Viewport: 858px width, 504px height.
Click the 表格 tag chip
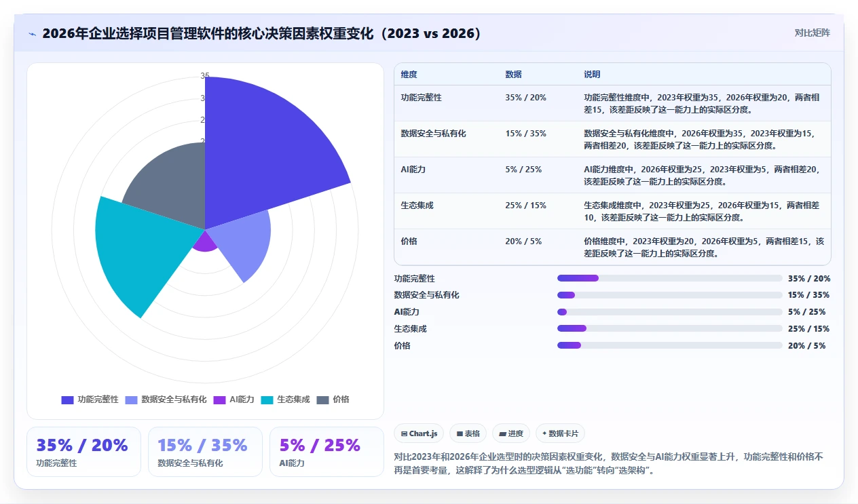coord(468,433)
